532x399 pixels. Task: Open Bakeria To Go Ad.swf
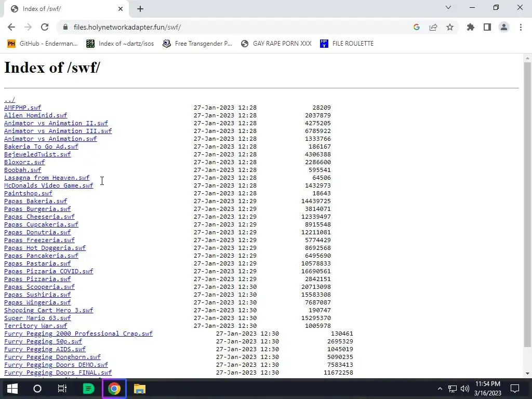(x=41, y=147)
